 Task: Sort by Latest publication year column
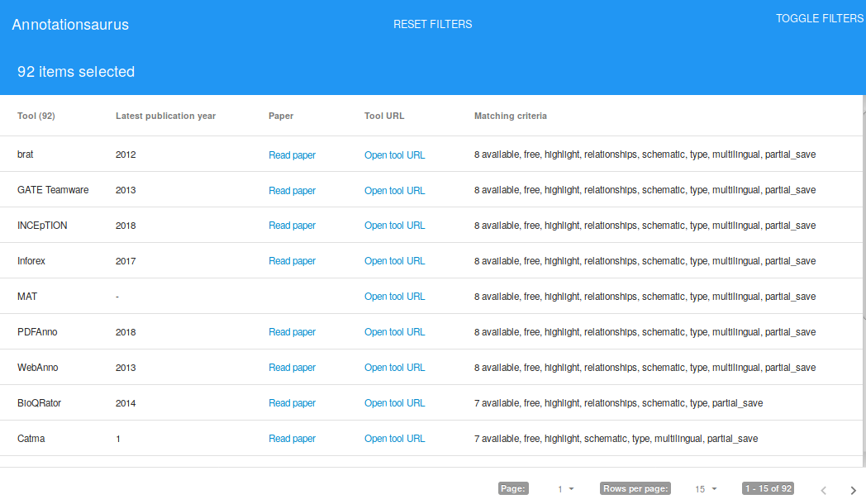(x=166, y=116)
